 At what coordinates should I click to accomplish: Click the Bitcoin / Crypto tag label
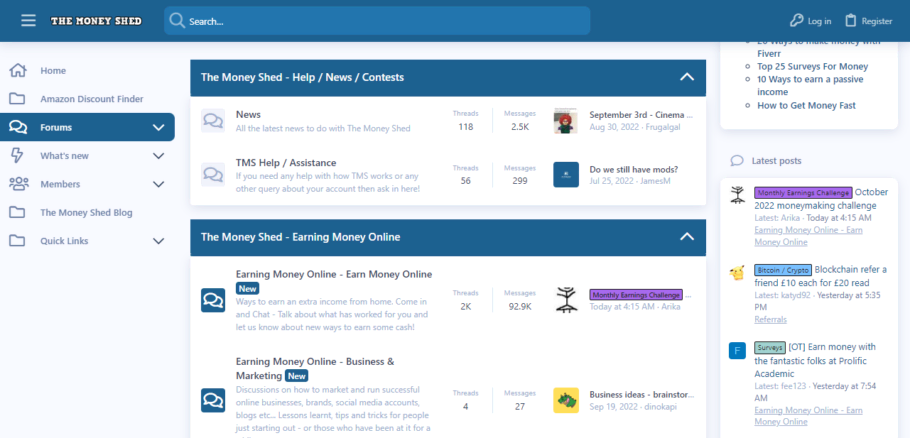tap(783, 270)
